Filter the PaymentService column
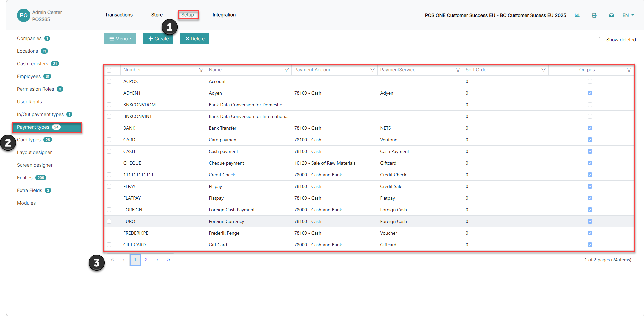 click(458, 70)
